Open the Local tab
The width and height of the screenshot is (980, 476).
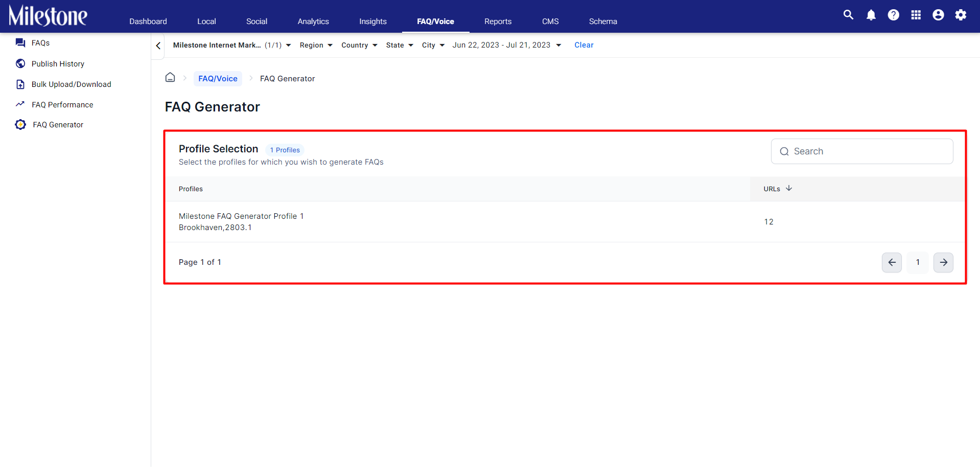[x=206, y=21]
